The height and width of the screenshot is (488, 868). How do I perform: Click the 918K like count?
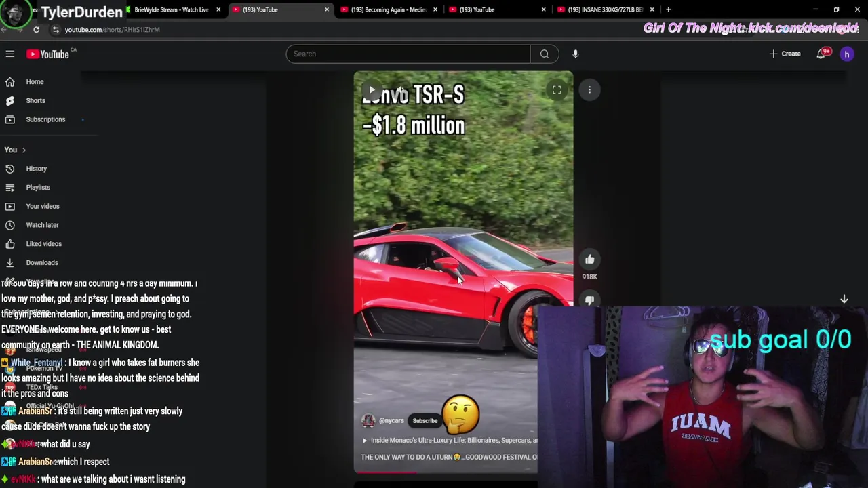pos(589,277)
